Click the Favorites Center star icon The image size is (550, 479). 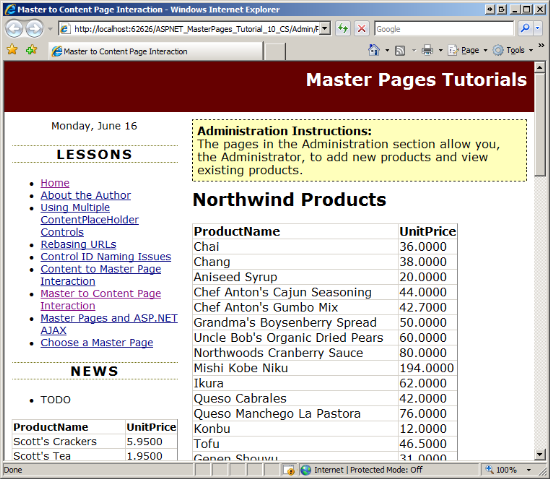(x=12, y=50)
